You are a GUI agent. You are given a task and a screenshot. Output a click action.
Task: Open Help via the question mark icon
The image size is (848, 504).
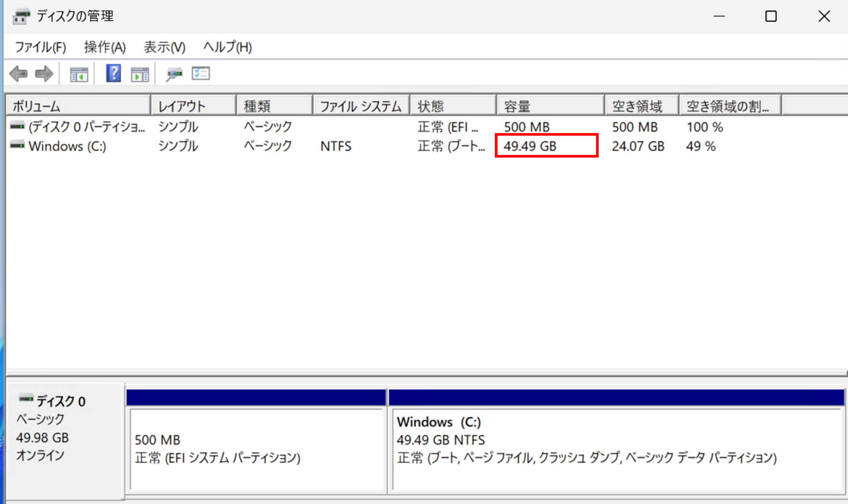pos(112,73)
